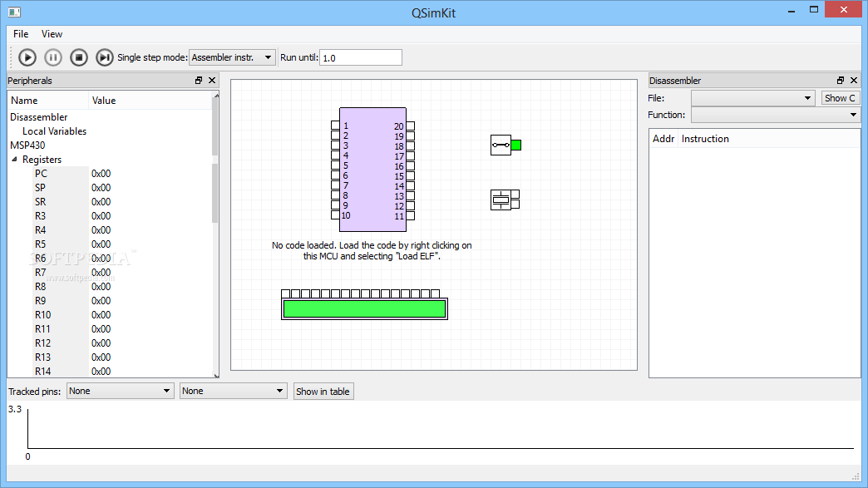
Task: Select the R3 register row
Action: (110, 216)
